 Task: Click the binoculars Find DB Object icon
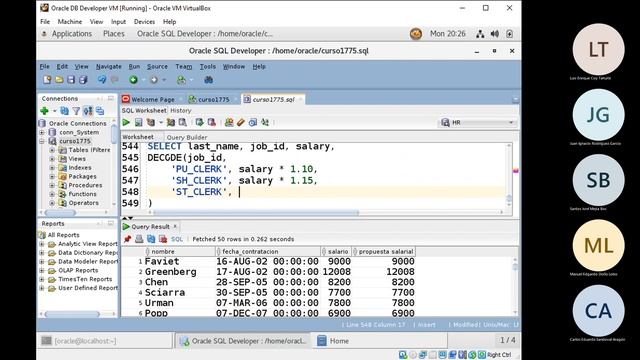pyautogui.click(x=209, y=80)
